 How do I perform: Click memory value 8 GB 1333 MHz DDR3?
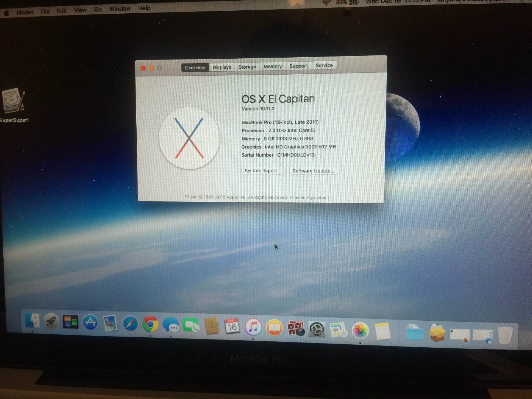[288, 139]
